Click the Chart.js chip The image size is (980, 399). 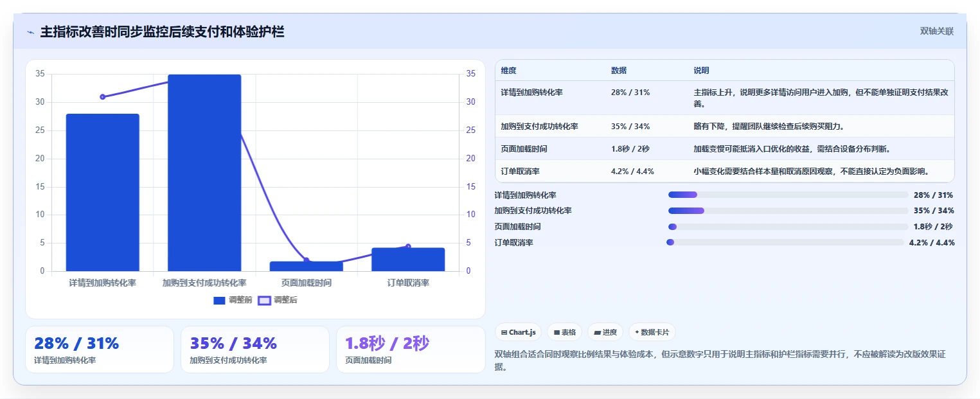click(x=518, y=332)
